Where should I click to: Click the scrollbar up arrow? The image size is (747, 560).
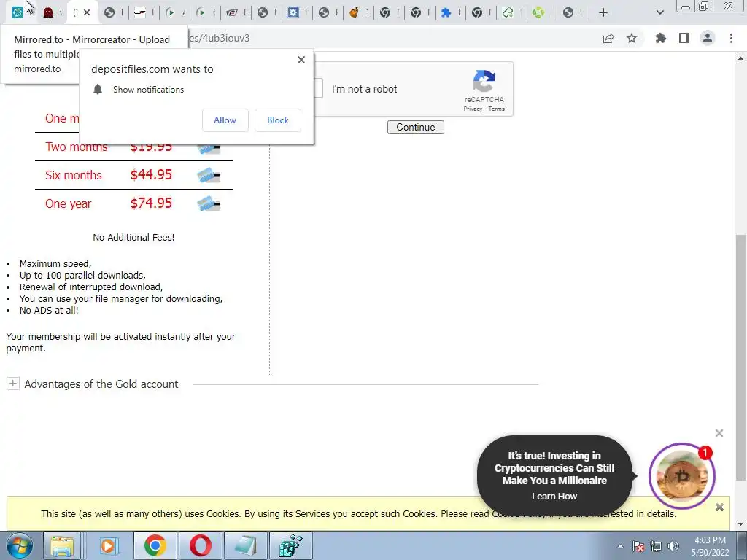point(740,58)
